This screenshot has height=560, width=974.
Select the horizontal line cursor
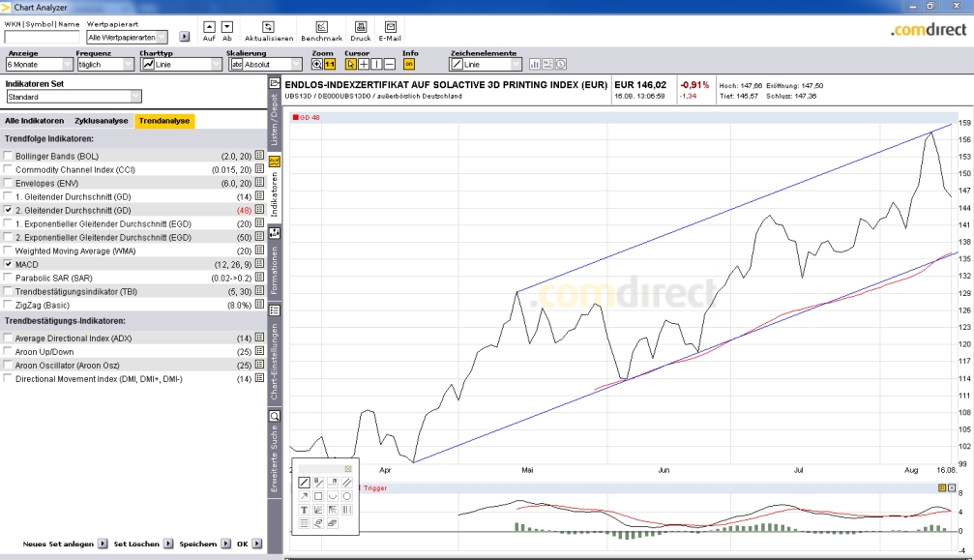click(x=390, y=64)
